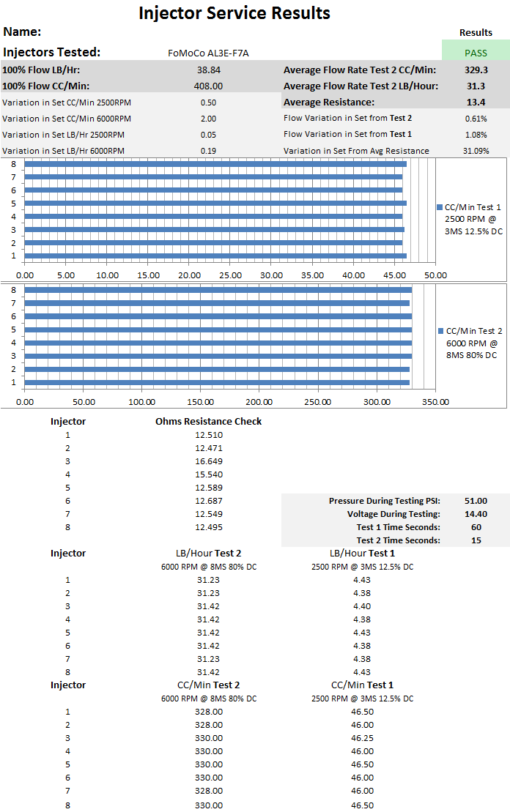Select the voltage value 14.40

[476, 514]
